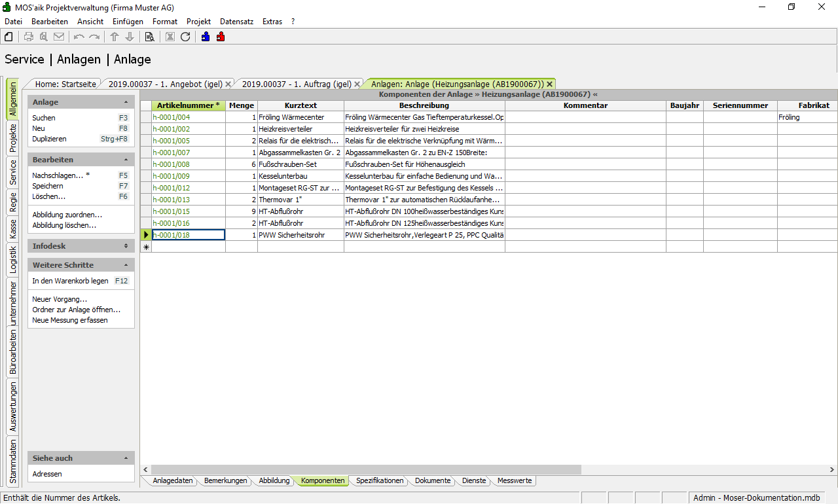Viewport: 838px width, 504px height.
Task: Click the email envelope toolbar icon
Action: 59,37
